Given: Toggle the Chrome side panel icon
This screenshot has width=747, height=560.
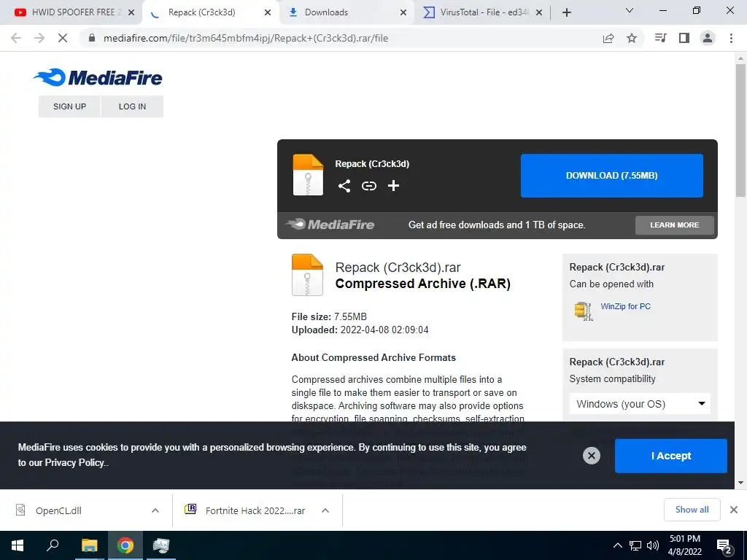Looking at the screenshot, I should click(684, 38).
